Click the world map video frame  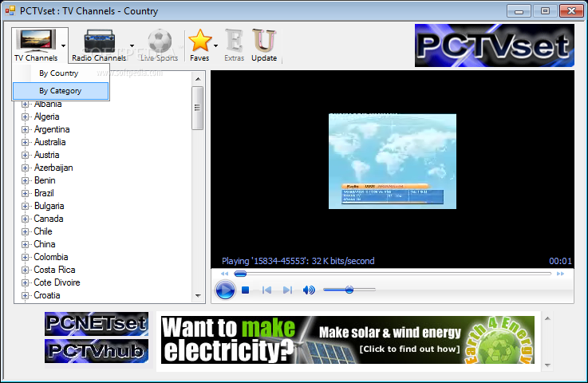(x=393, y=161)
